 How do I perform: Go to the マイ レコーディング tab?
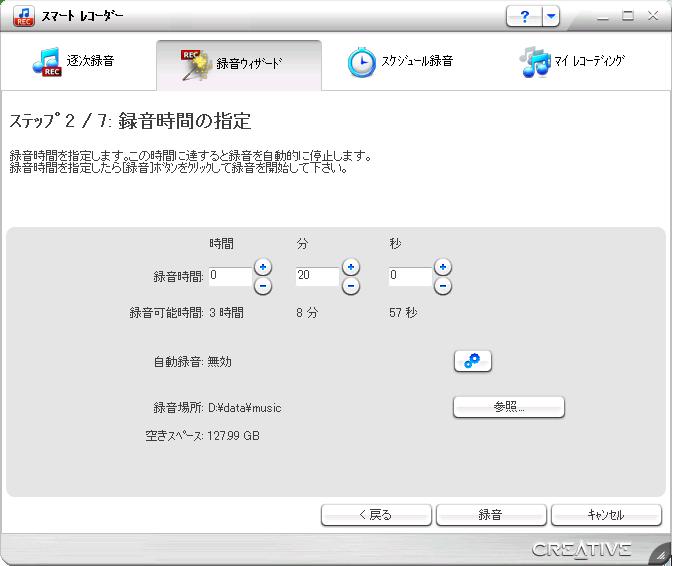coord(574,62)
